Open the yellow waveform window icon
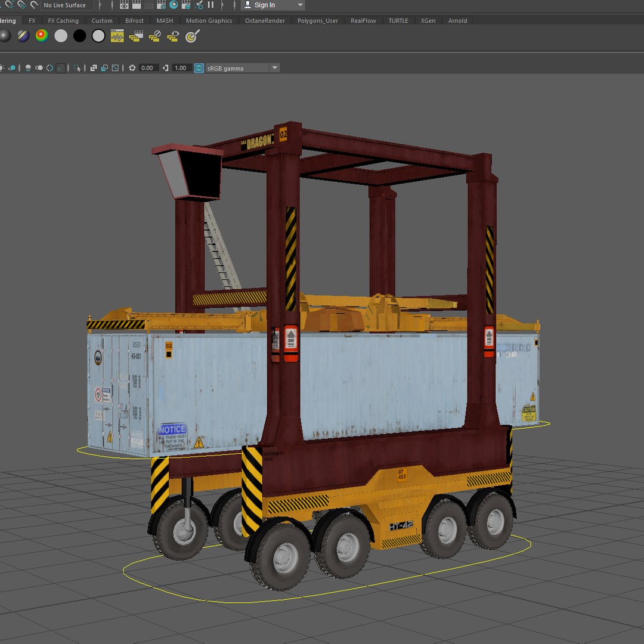644x644 pixels. coord(117,36)
